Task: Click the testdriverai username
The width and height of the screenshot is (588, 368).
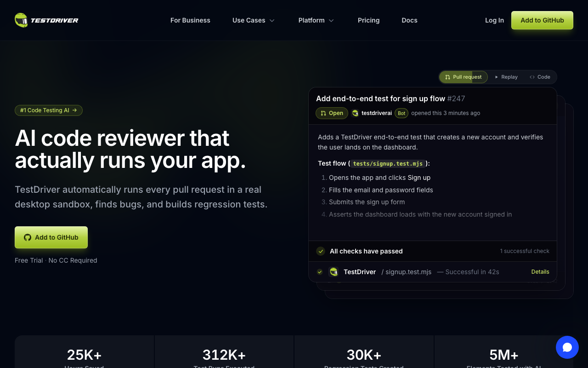Action: pos(377,113)
